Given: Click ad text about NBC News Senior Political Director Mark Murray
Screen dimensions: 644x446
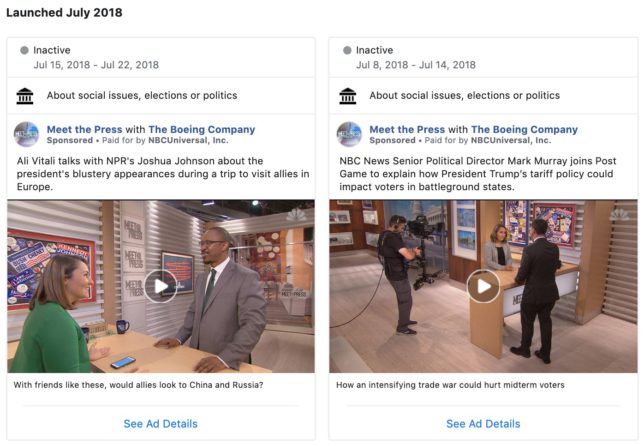Looking at the screenshot, I should 478,174.
